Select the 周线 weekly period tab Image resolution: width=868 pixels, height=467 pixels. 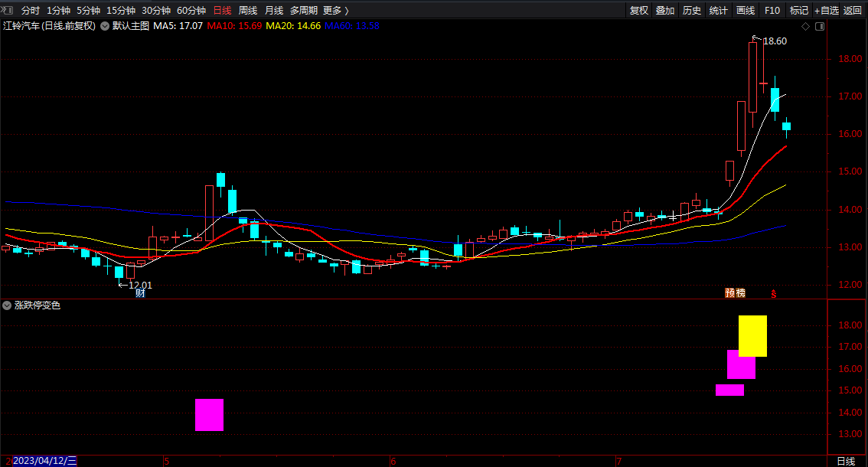pos(248,11)
